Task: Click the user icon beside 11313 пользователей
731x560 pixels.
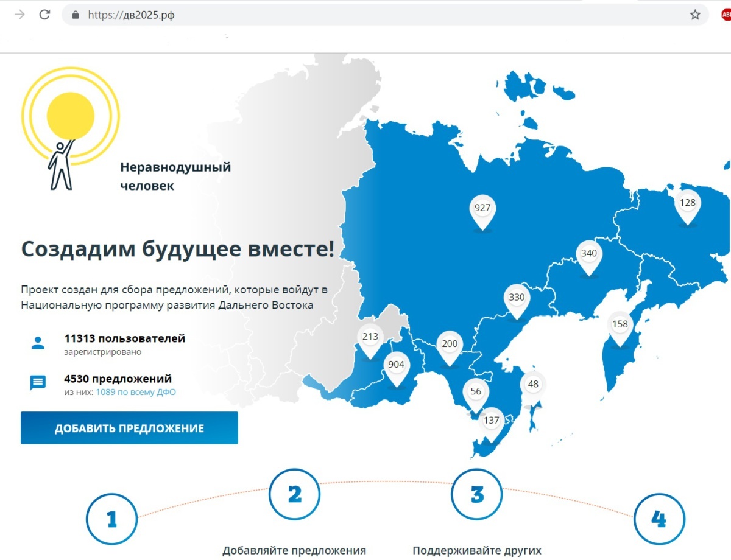Action: coord(38,343)
